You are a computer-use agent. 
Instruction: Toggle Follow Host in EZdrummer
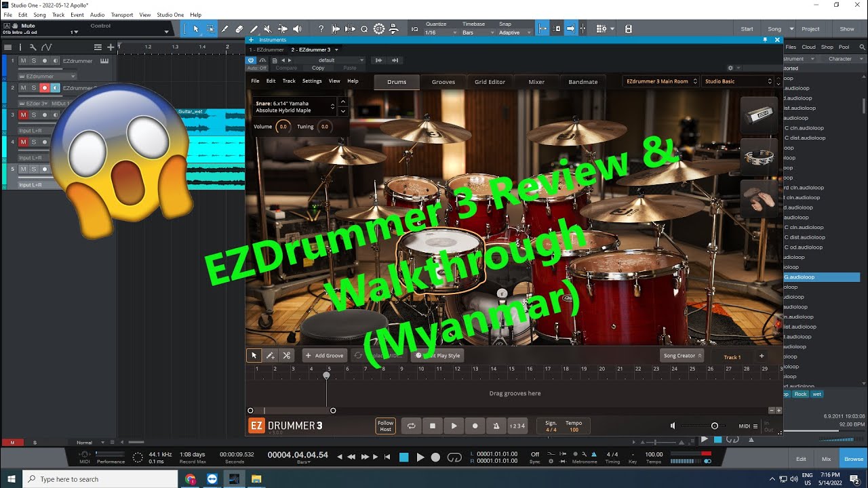point(385,426)
